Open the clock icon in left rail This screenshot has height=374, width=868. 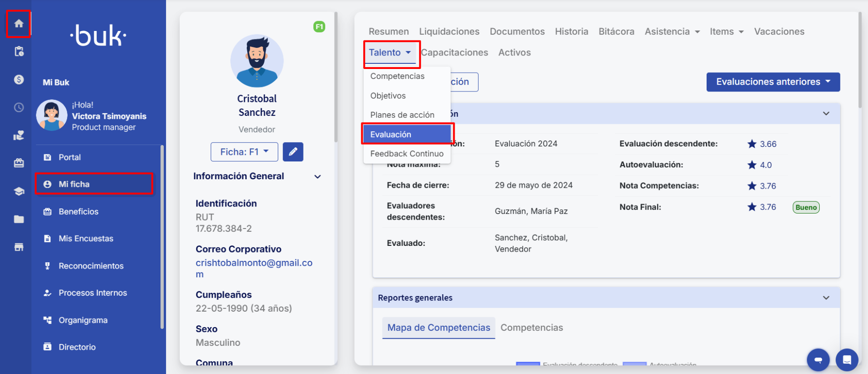tap(19, 107)
